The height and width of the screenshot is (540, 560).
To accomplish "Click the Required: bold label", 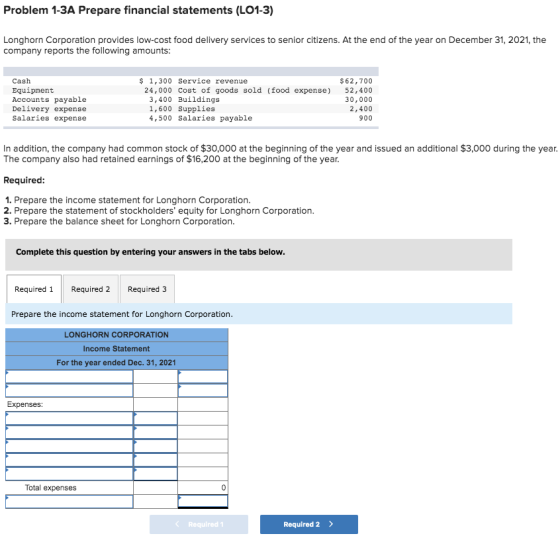I will coord(24,180).
